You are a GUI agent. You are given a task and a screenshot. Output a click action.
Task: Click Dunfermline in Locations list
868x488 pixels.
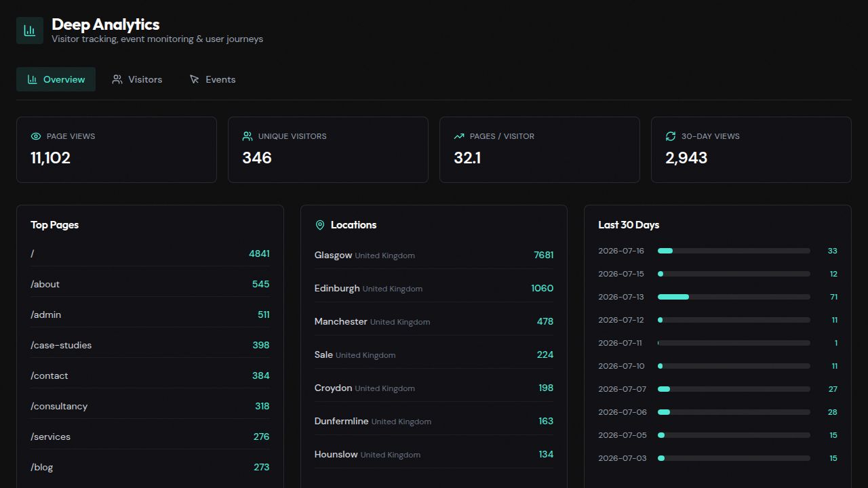(x=342, y=421)
